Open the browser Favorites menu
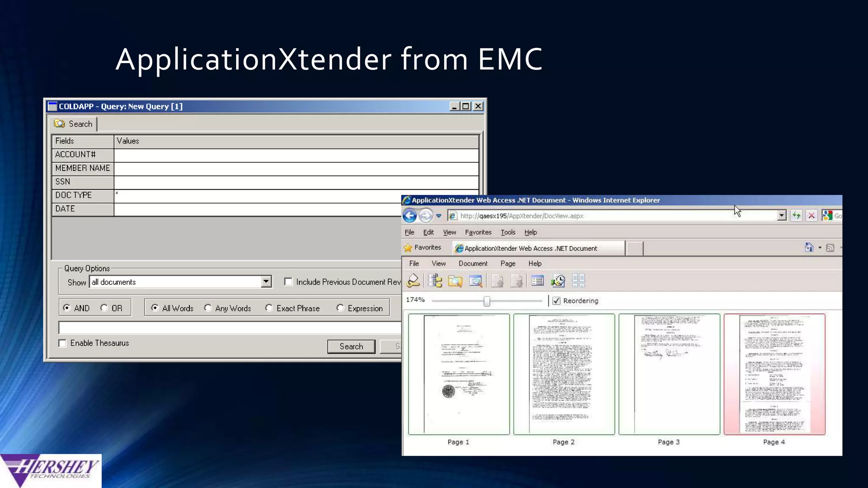Image resolution: width=868 pixels, height=488 pixels. 478,232
